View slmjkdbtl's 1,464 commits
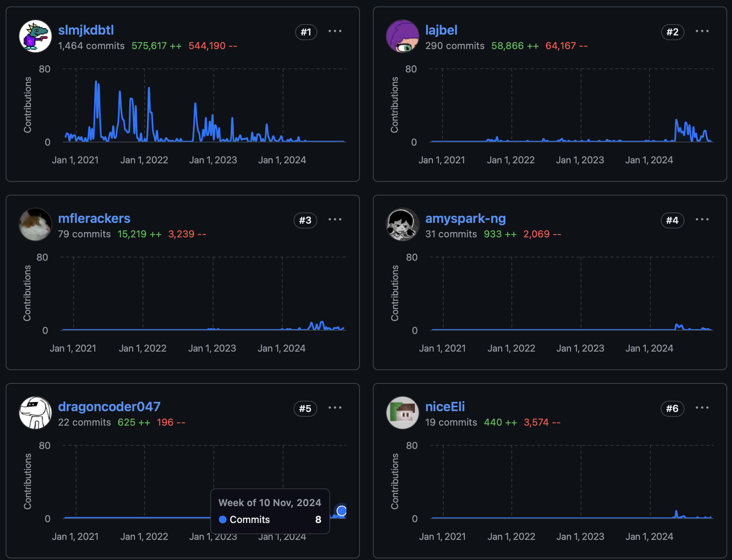This screenshot has height=560, width=732. [91, 46]
